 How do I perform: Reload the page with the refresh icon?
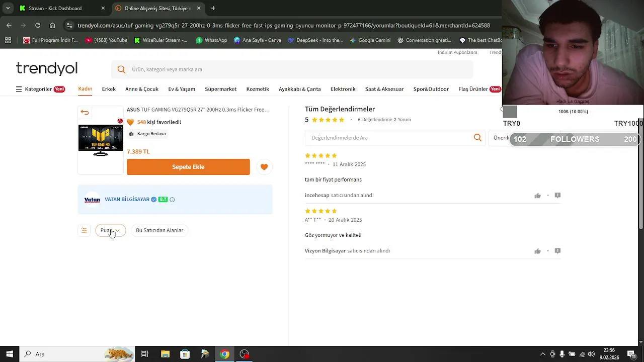click(x=38, y=25)
